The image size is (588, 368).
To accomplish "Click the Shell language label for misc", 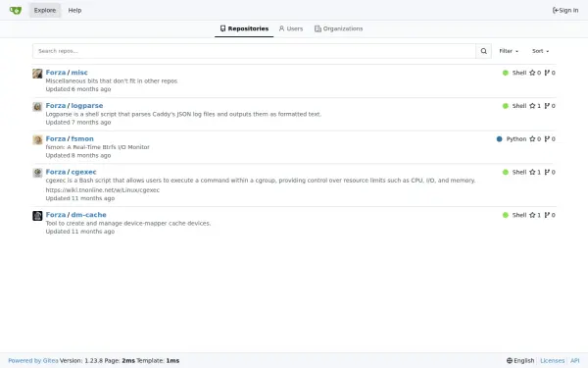I will pyautogui.click(x=519, y=73).
